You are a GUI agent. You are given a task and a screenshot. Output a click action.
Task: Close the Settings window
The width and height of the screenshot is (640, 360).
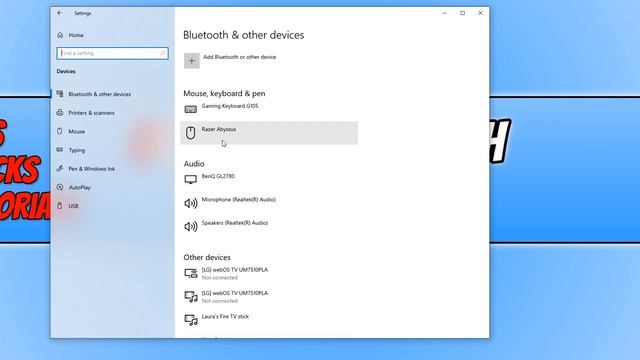pyautogui.click(x=480, y=13)
